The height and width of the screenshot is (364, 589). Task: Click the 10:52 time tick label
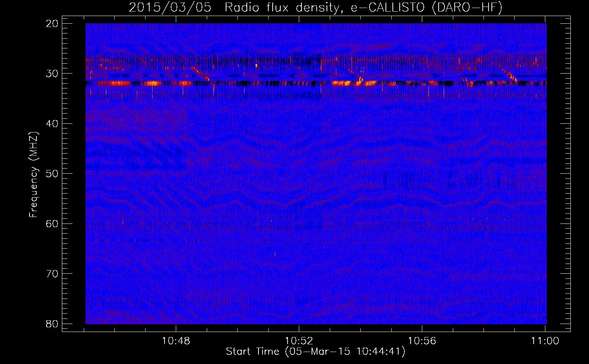click(299, 341)
